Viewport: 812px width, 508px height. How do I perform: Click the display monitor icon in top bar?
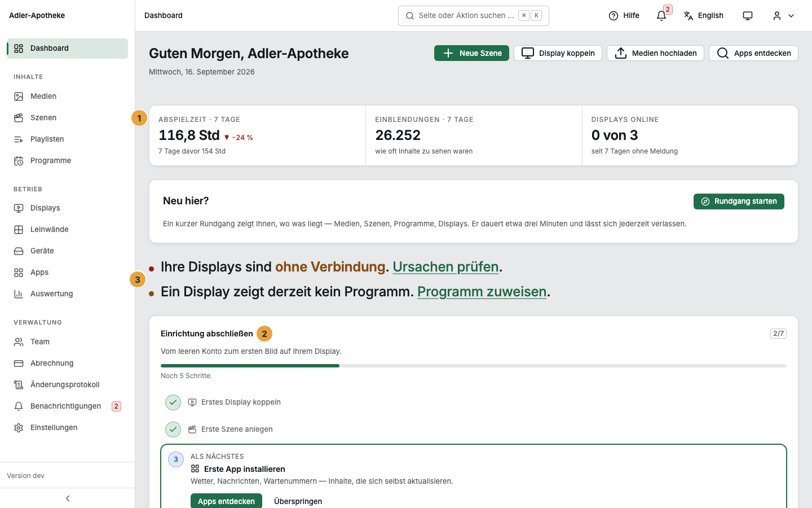pyautogui.click(x=748, y=16)
